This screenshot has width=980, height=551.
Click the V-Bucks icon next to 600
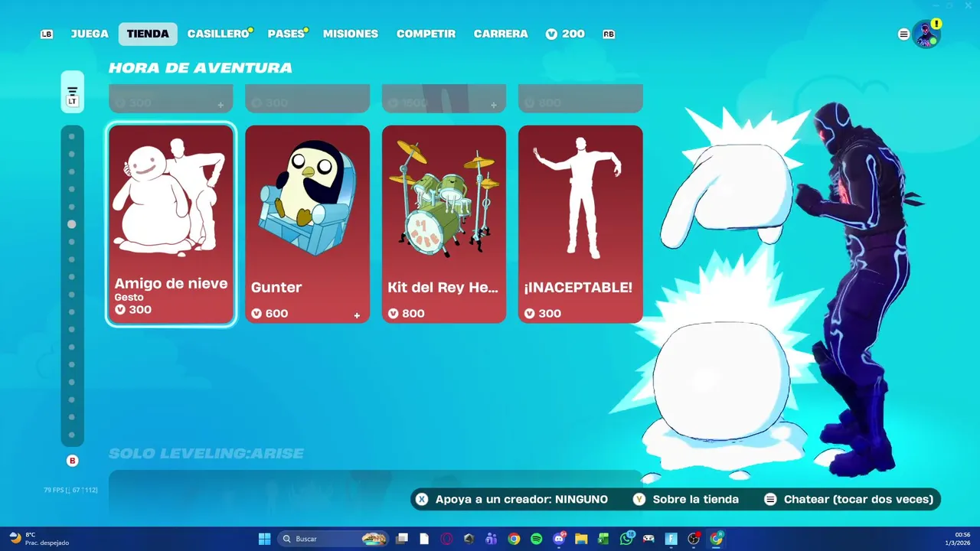tap(256, 313)
